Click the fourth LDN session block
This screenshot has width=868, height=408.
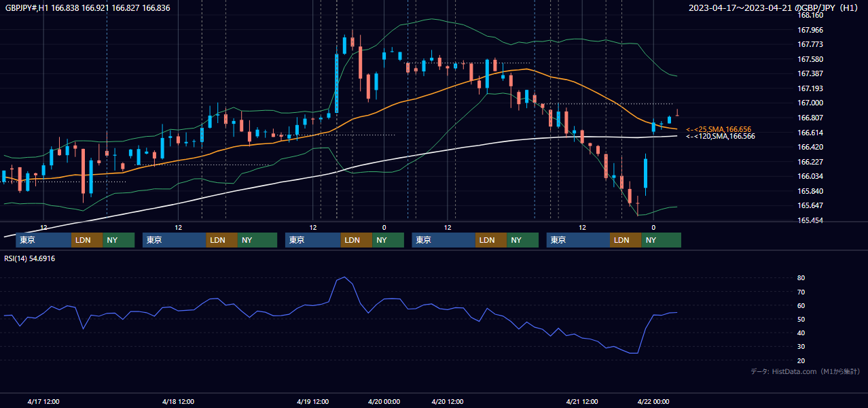[x=491, y=240]
